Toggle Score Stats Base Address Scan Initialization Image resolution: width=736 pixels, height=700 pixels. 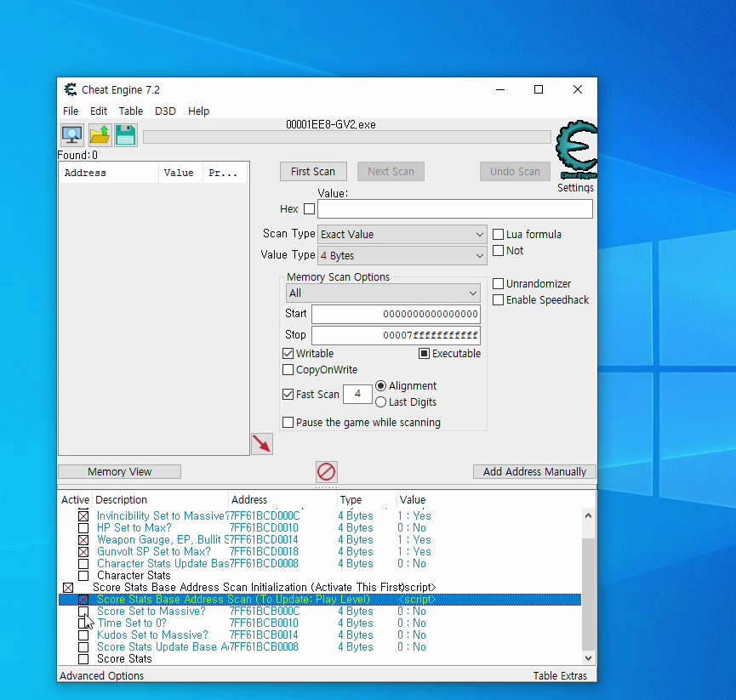tap(68, 588)
